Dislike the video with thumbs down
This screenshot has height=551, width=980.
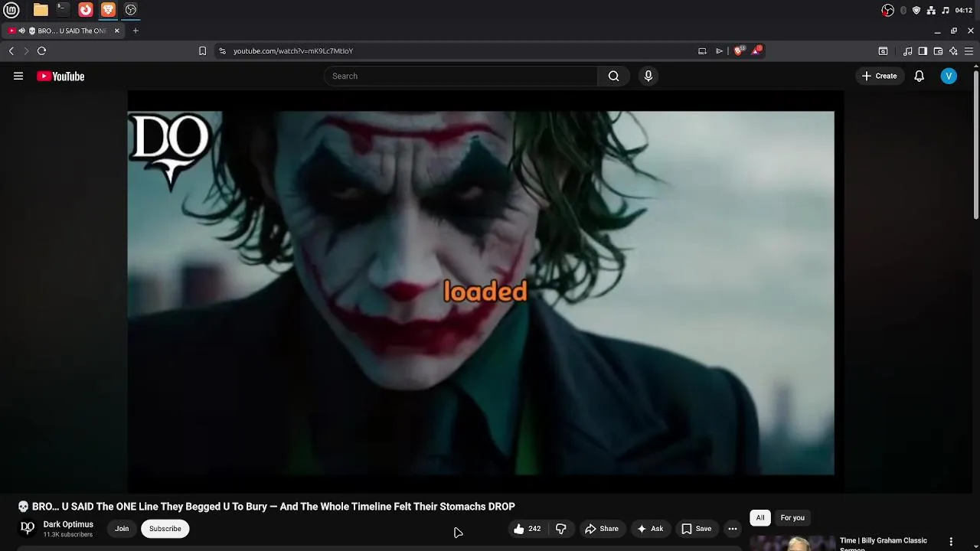(561, 529)
